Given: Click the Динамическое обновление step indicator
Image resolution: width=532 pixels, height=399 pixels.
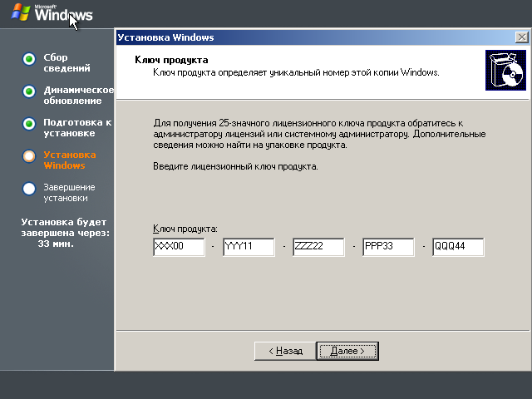Looking at the screenshot, I should (x=29, y=91).
